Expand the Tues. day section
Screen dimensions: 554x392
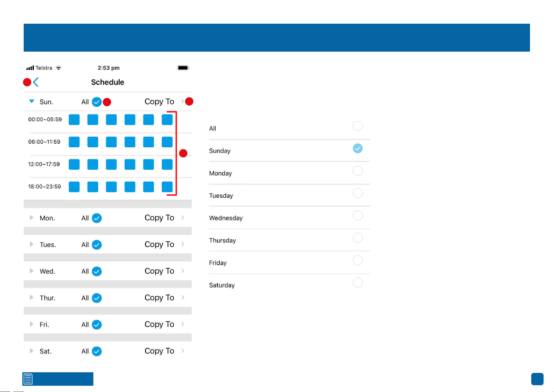[x=32, y=244]
